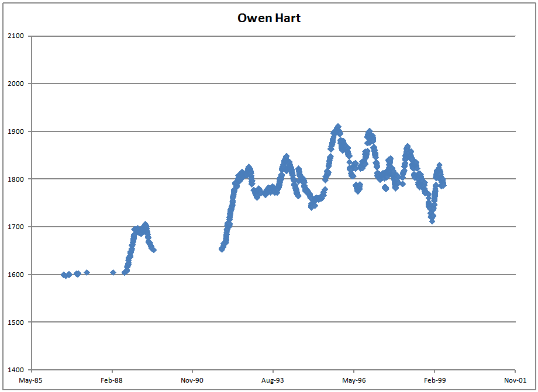
Task: Click the 1400 label at the axis bottom
Action: (16, 370)
